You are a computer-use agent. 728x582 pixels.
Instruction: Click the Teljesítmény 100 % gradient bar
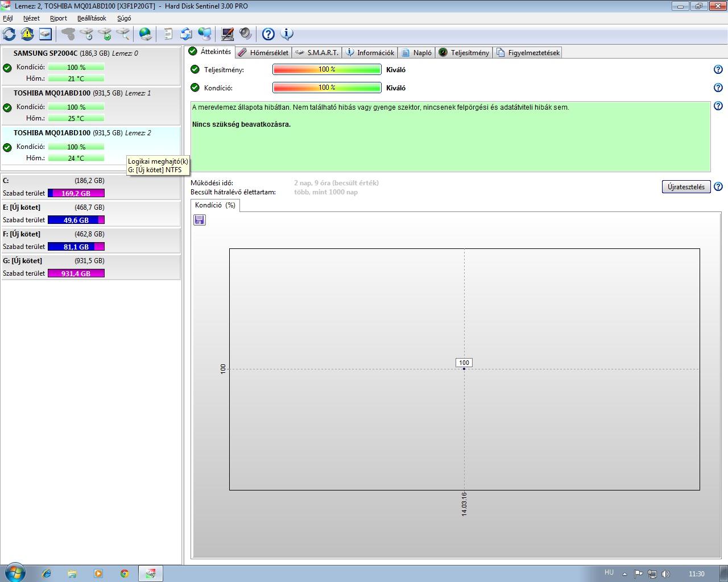click(x=327, y=69)
